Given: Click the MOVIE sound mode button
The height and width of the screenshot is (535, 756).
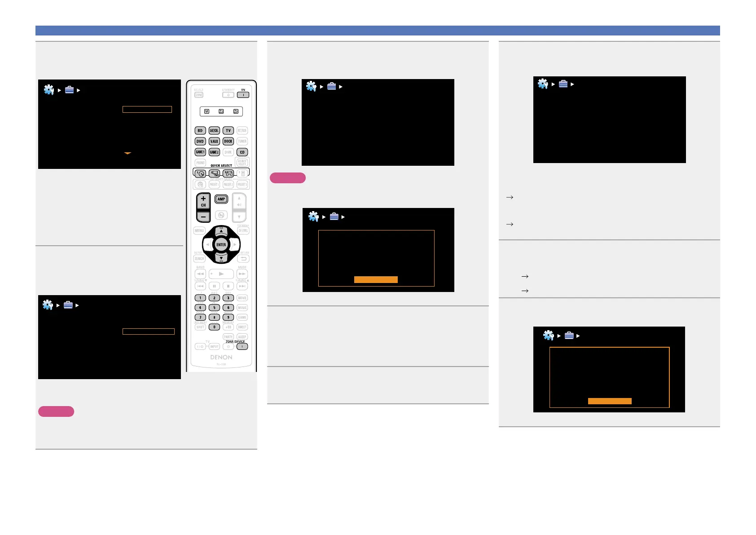Looking at the screenshot, I should tap(242, 298).
